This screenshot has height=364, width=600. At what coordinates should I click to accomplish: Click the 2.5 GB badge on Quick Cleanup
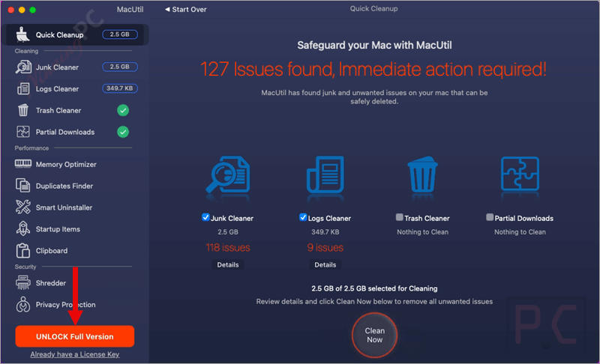[120, 34]
